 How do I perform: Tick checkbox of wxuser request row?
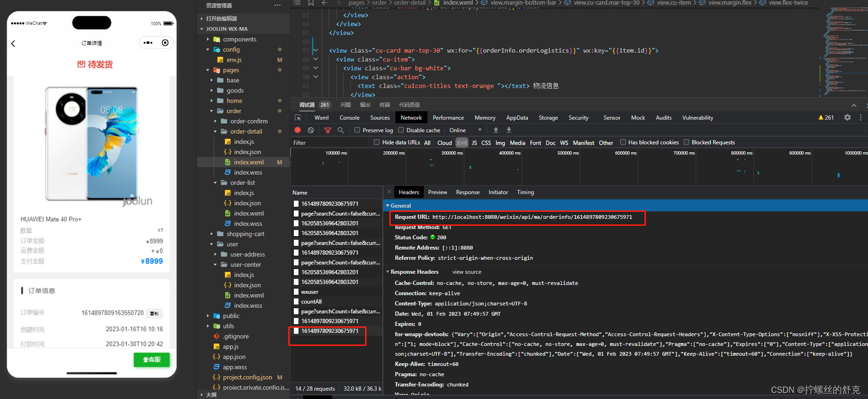tap(296, 292)
